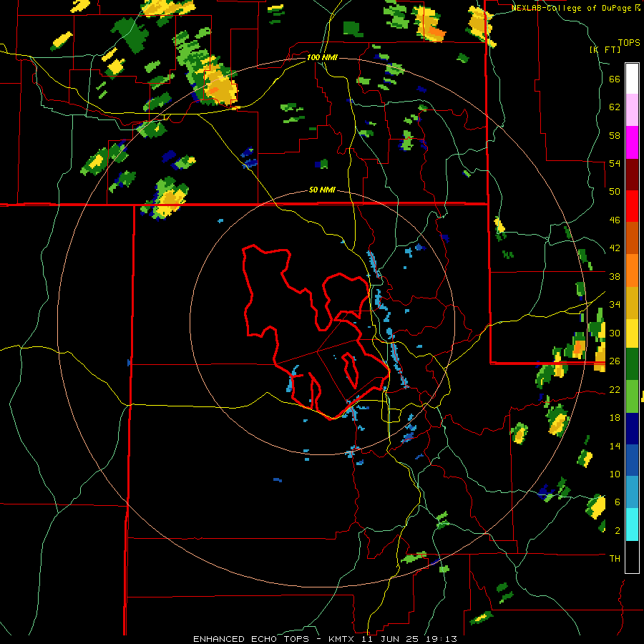Click the white swatch in the tops legend
The width and height of the screenshot is (644, 644).
click(632, 79)
